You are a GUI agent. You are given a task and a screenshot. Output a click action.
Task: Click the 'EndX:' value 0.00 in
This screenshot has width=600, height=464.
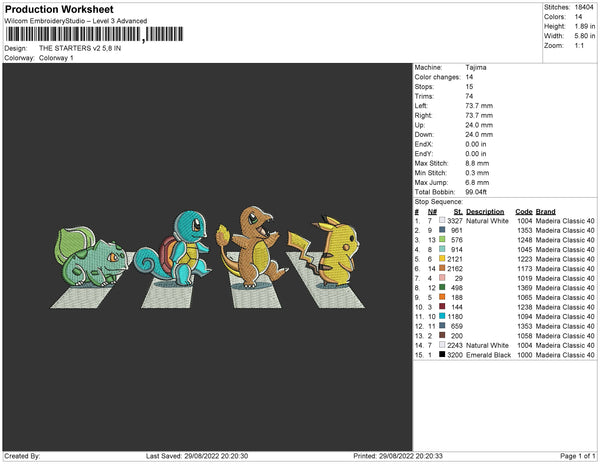point(476,144)
